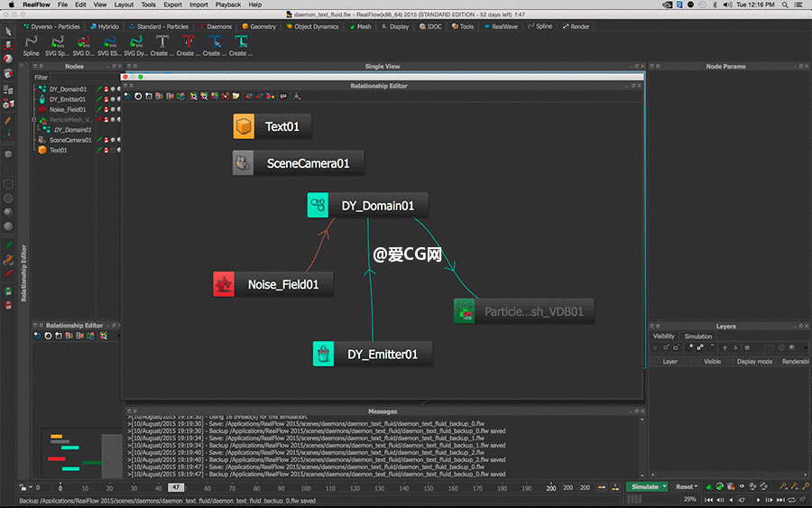Select DY_Domain01 child under ParticleMesh in Nodes
The height and width of the screenshot is (508, 812).
click(x=72, y=130)
